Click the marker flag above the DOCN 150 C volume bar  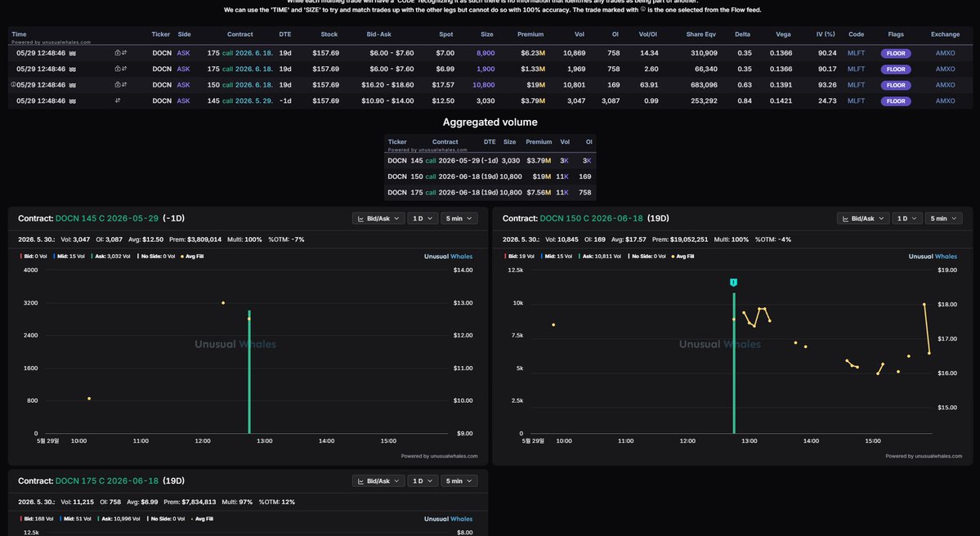[733, 283]
